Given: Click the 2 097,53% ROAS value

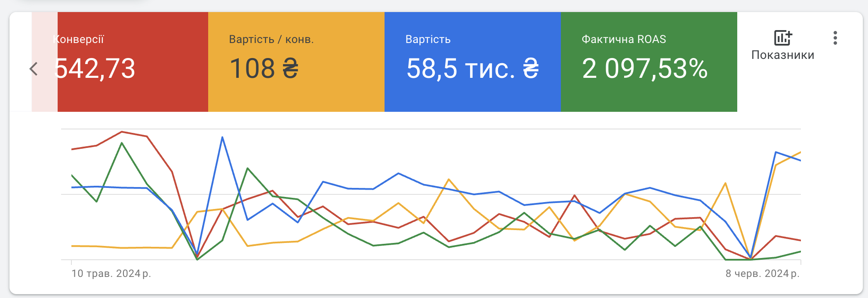Looking at the screenshot, I should (645, 68).
